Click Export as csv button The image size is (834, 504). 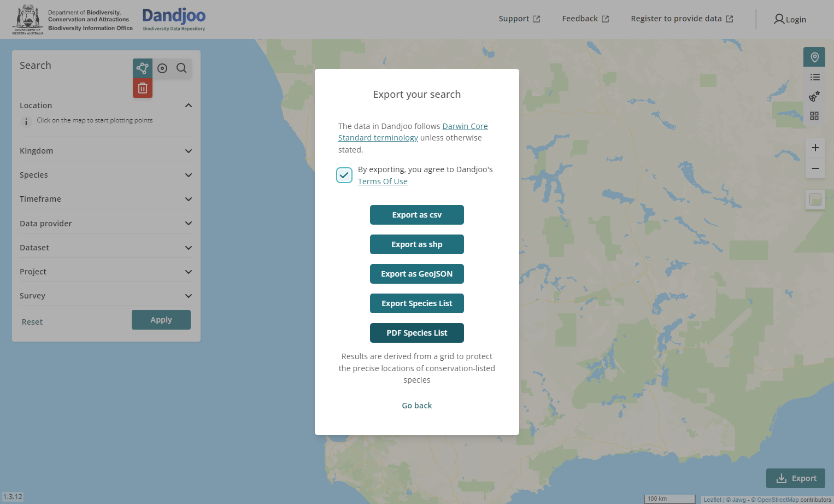(x=417, y=215)
